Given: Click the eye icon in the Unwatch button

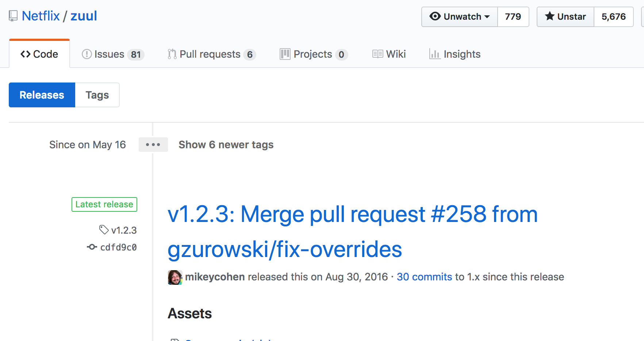Looking at the screenshot, I should (x=435, y=16).
